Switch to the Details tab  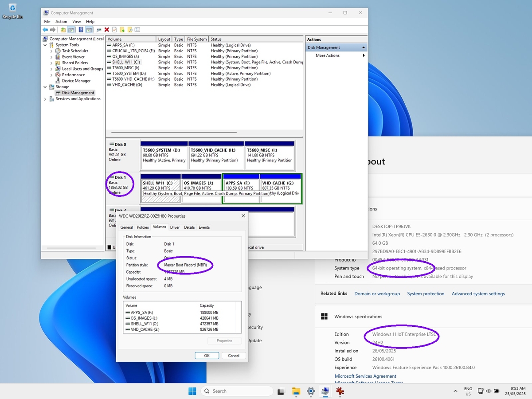pyautogui.click(x=189, y=227)
